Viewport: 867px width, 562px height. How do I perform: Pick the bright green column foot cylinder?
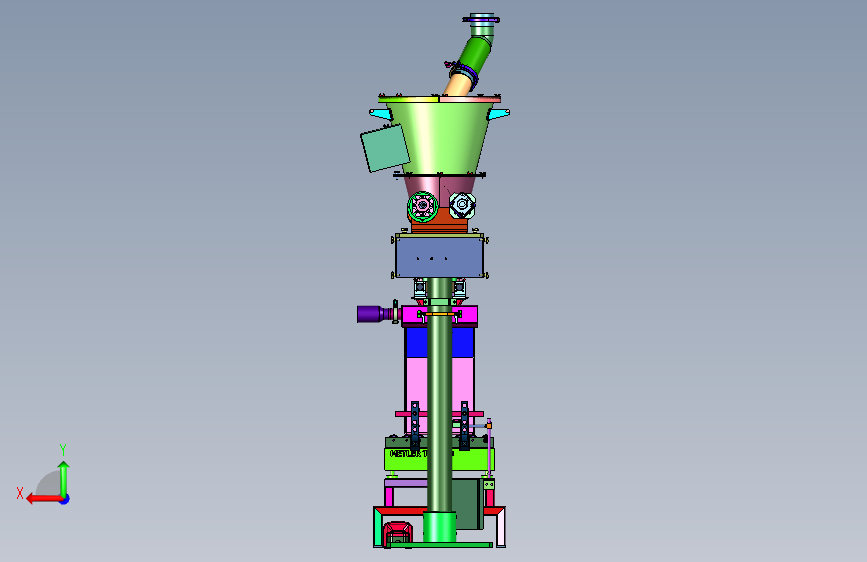tap(440, 527)
